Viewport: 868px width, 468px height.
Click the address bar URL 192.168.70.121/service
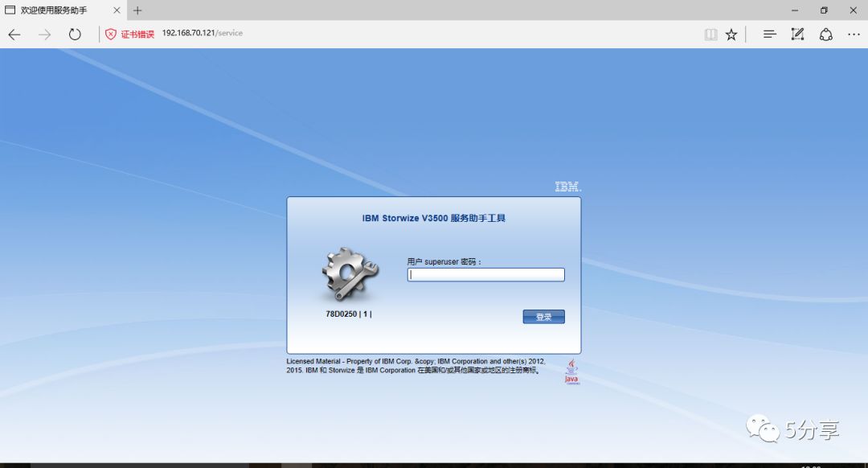click(x=202, y=33)
